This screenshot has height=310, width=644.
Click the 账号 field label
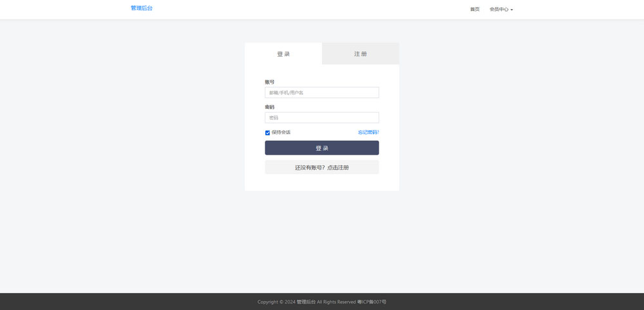tap(269, 82)
